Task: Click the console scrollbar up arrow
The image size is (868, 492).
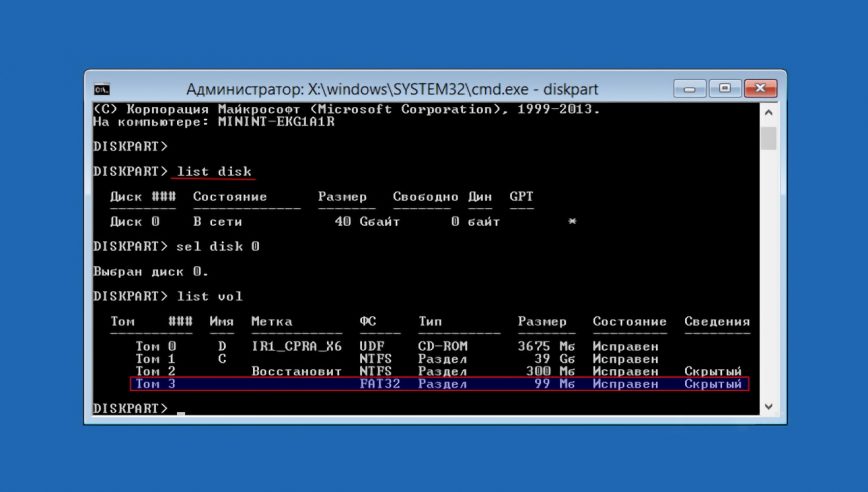Action: pos(768,112)
